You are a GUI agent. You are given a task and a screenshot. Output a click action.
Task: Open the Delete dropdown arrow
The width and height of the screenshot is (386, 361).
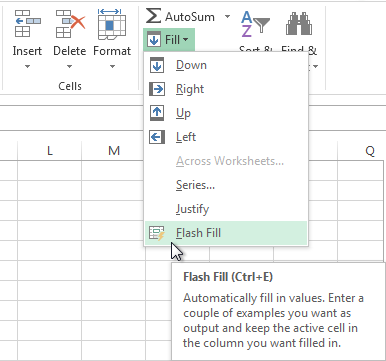69,67
